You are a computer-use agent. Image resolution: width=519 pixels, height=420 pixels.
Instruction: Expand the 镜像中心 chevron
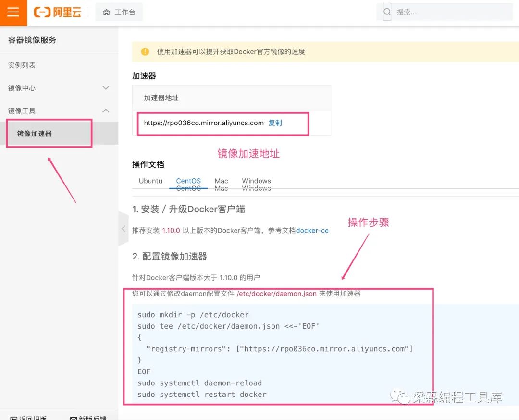[x=106, y=88]
